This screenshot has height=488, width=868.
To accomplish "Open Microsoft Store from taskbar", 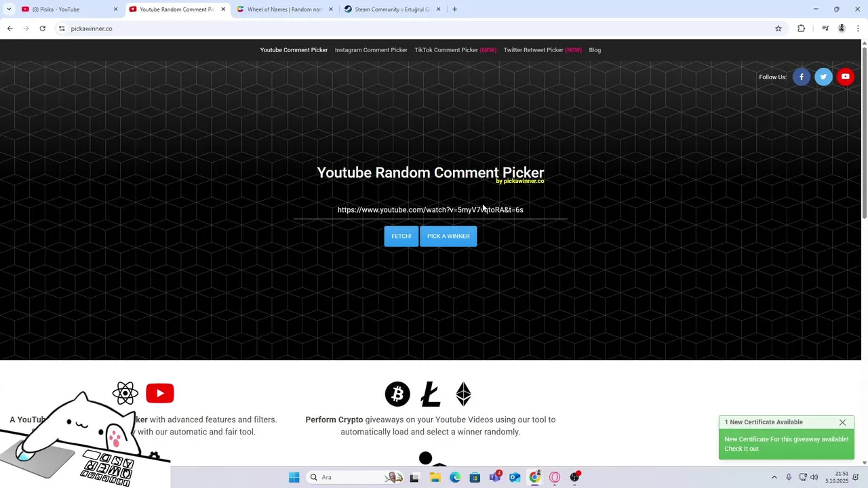I will (475, 477).
